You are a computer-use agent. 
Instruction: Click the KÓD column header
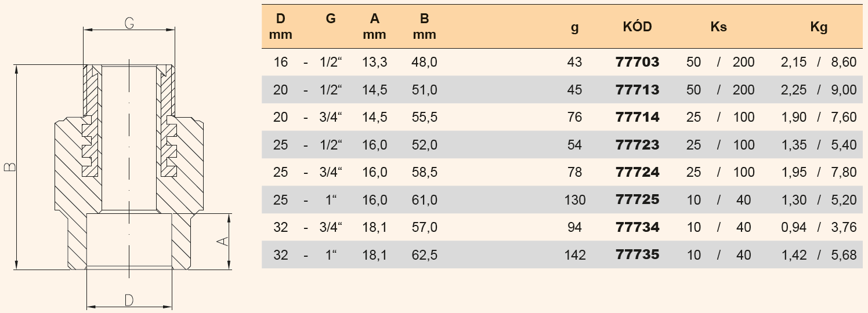pos(637,27)
